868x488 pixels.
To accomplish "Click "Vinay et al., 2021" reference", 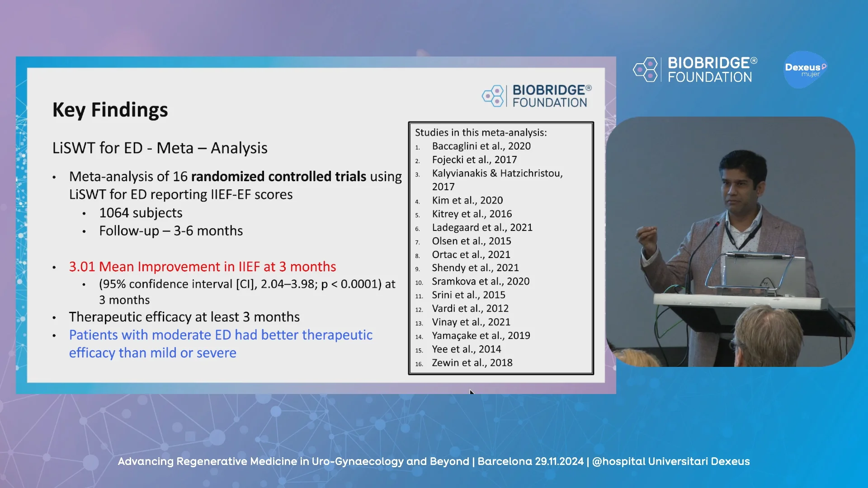I will 471,322.
